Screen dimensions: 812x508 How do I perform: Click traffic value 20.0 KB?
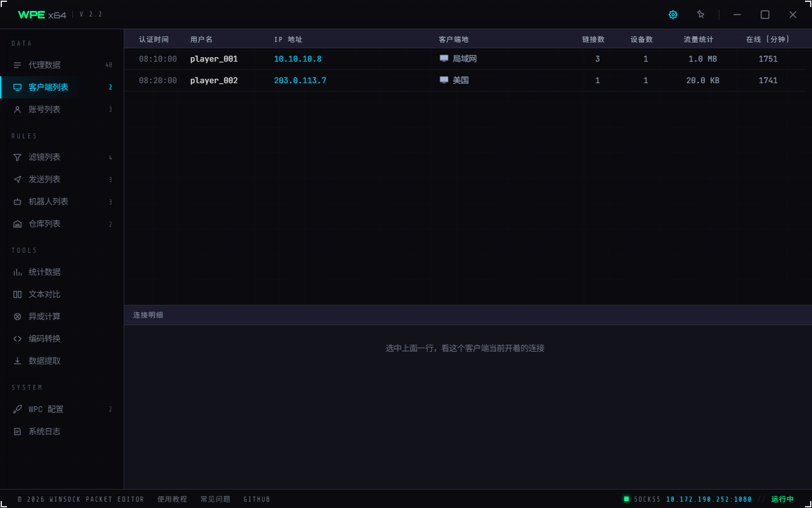703,81
